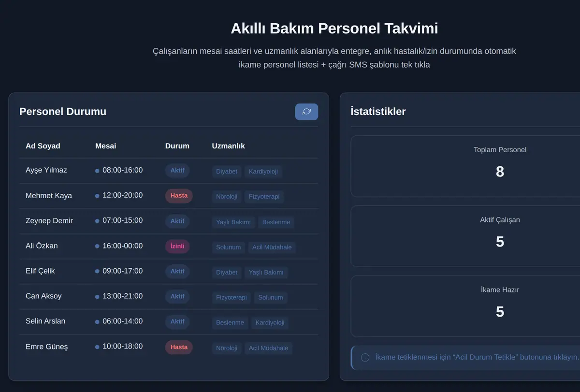The height and width of the screenshot is (392, 580).
Task: Click the Uzmanlık column header
Action: point(229,146)
